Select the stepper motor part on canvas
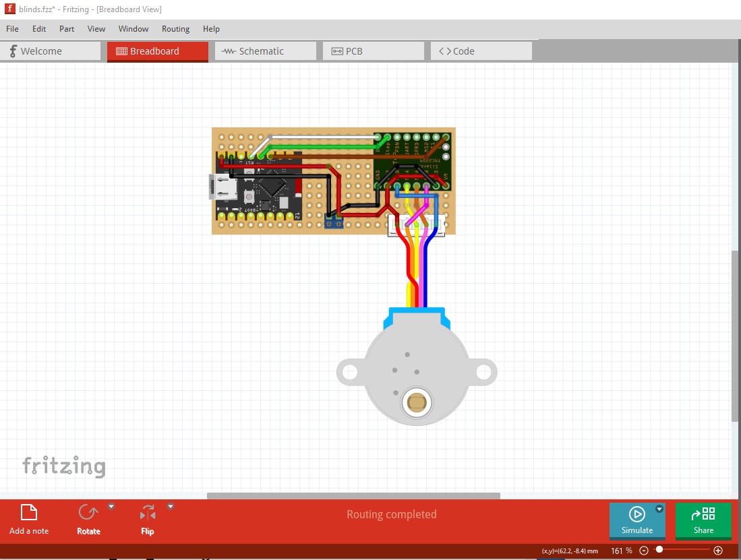 point(416,377)
